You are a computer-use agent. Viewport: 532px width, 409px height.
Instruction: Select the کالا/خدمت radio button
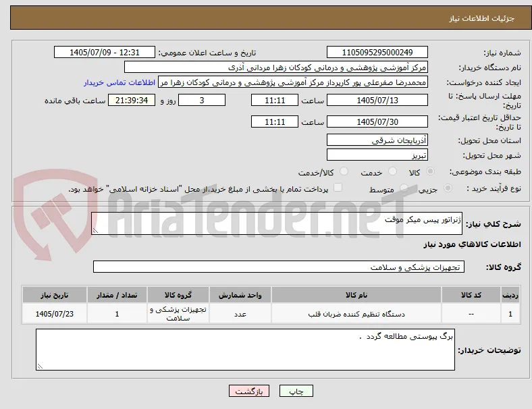pos(344,171)
